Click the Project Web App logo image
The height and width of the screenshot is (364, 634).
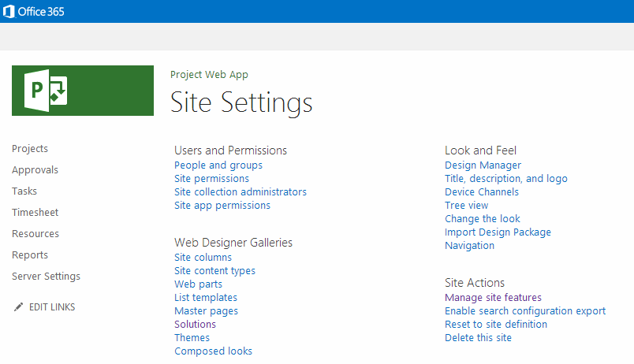(83, 91)
